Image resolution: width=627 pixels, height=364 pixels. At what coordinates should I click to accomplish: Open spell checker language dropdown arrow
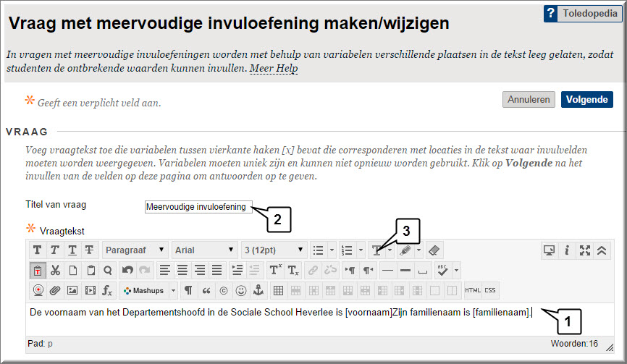[456, 271]
